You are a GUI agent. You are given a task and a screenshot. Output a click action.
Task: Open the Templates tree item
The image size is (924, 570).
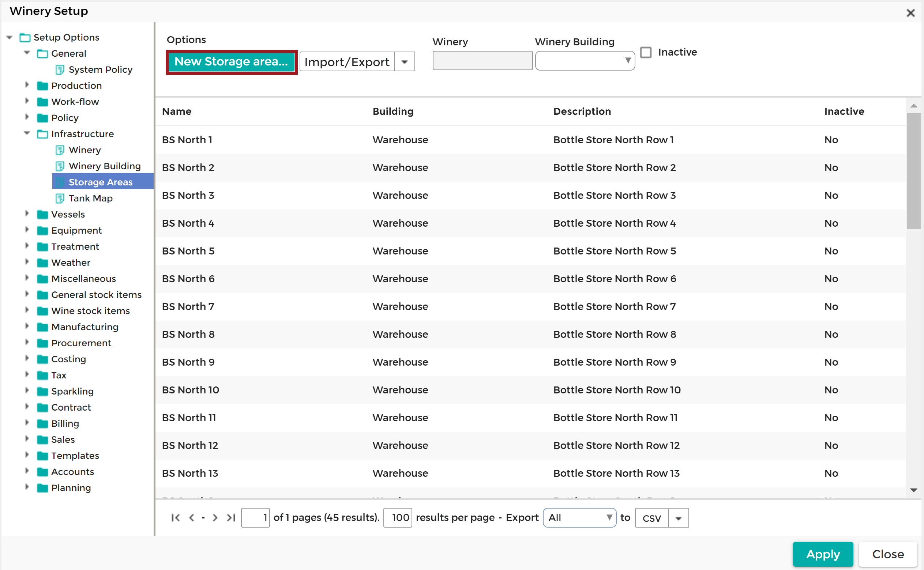75,456
